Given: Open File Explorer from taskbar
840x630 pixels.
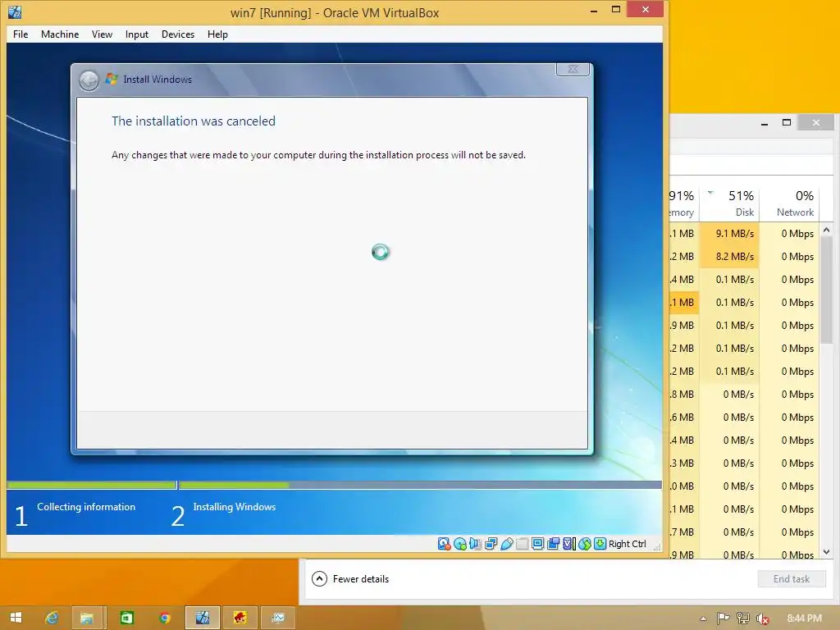Looking at the screenshot, I should click(86, 618).
